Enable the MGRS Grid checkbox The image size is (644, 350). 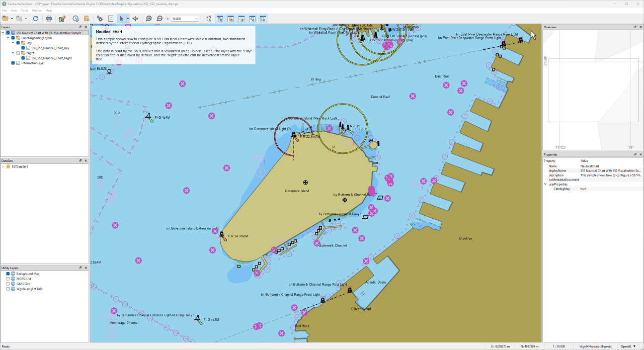coord(8,279)
